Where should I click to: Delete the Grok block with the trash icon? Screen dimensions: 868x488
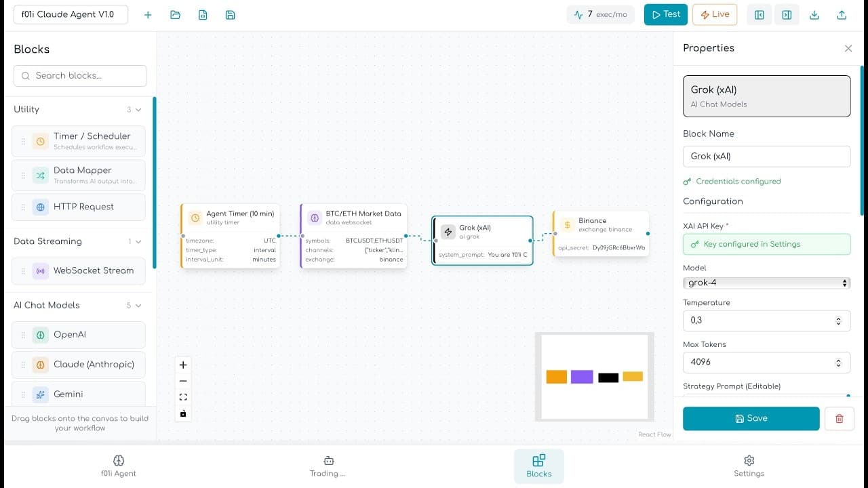click(x=840, y=418)
